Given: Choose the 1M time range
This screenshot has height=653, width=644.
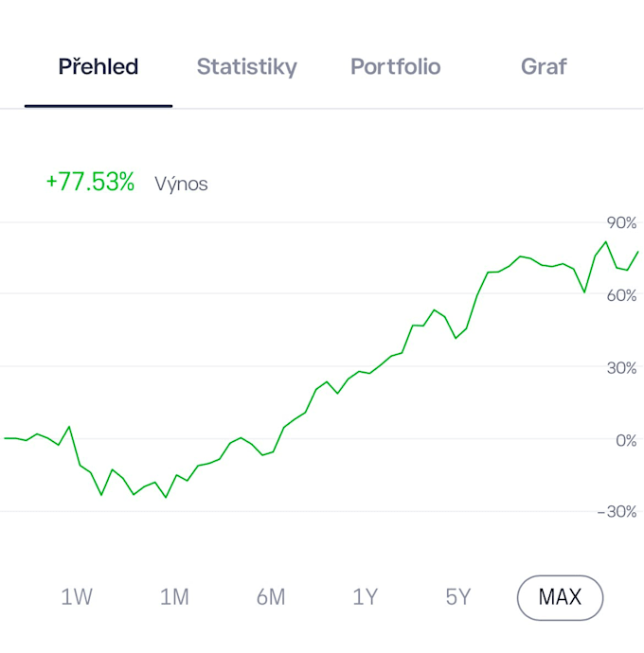Looking at the screenshot, I should [174, 597].
